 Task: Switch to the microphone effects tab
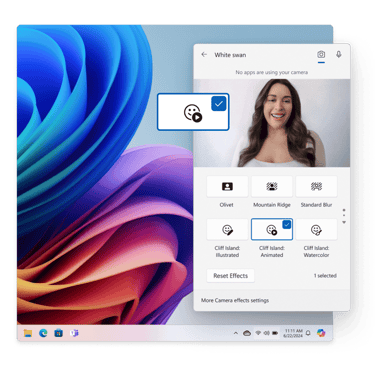click(x=339, y=54)
